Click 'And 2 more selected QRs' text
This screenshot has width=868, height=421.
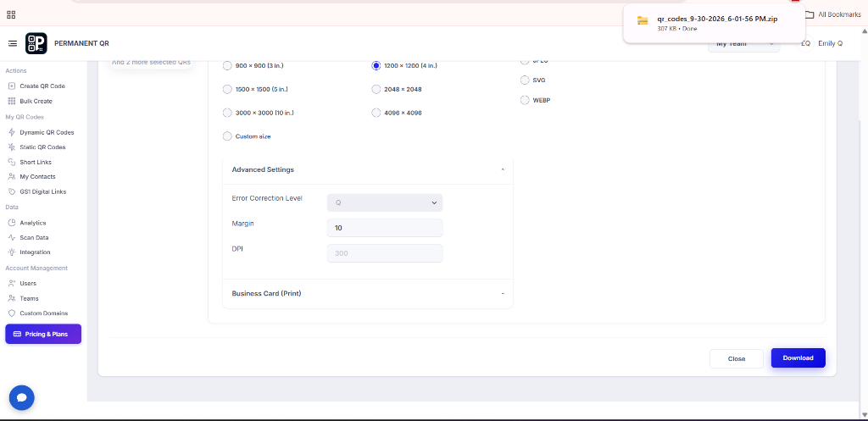[x=151, y=62]
